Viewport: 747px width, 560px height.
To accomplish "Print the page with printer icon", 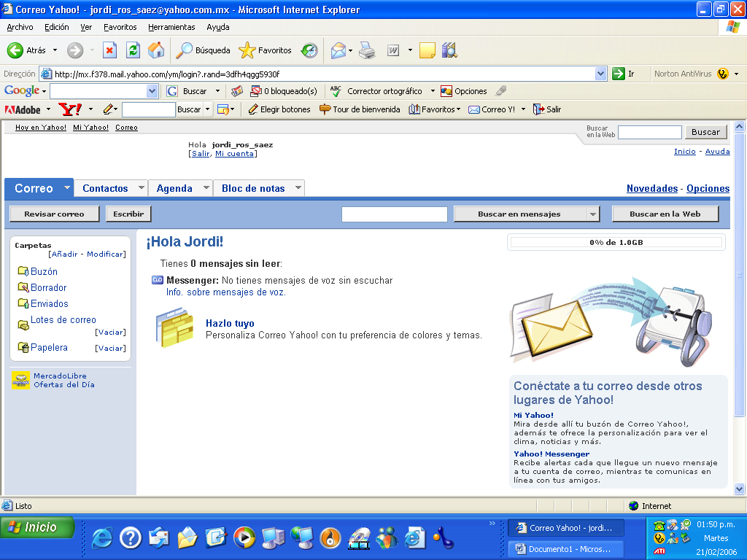I will point(367,50).
